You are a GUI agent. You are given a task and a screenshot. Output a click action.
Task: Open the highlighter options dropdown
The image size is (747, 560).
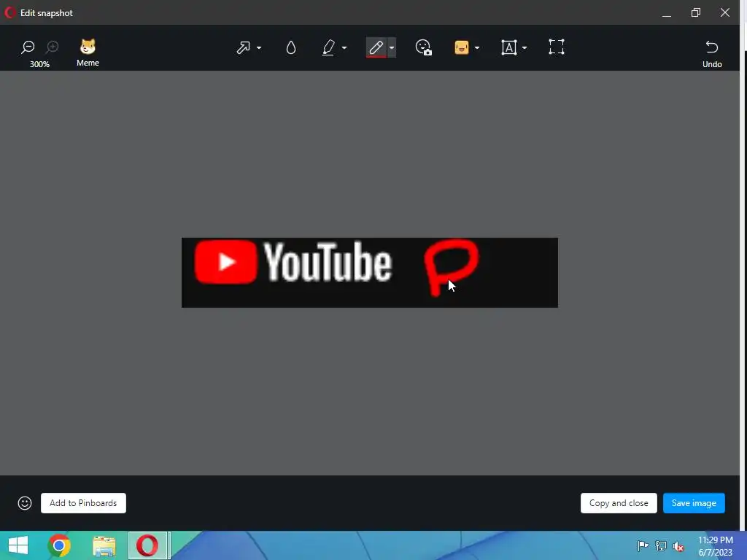click(x=344, y=47)
